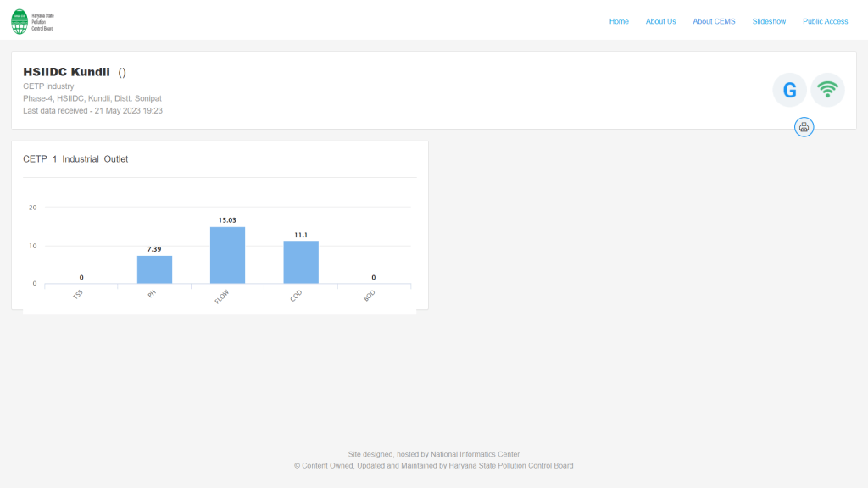
Task: Click the 11.1 value label above COD
Action: coord(301,235)
